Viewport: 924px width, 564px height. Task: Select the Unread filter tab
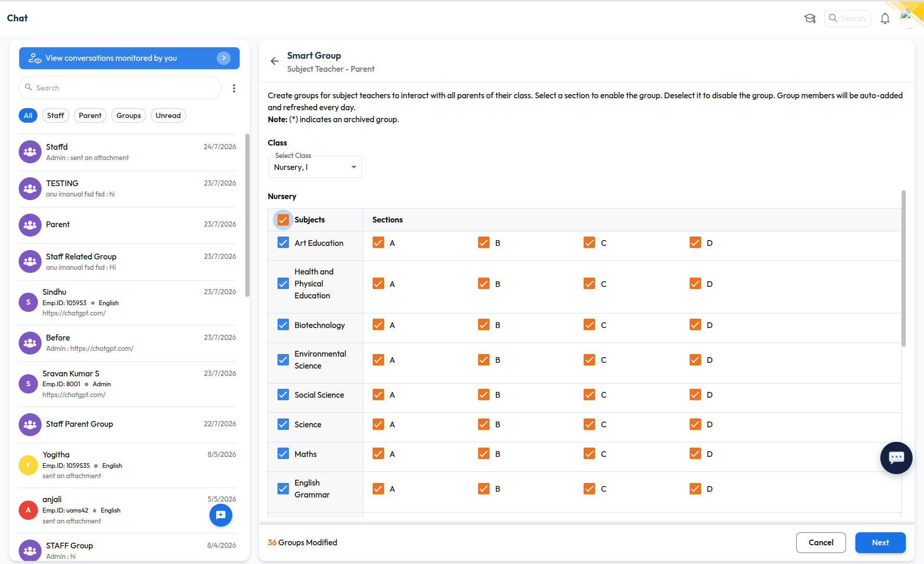pos(168,115)
